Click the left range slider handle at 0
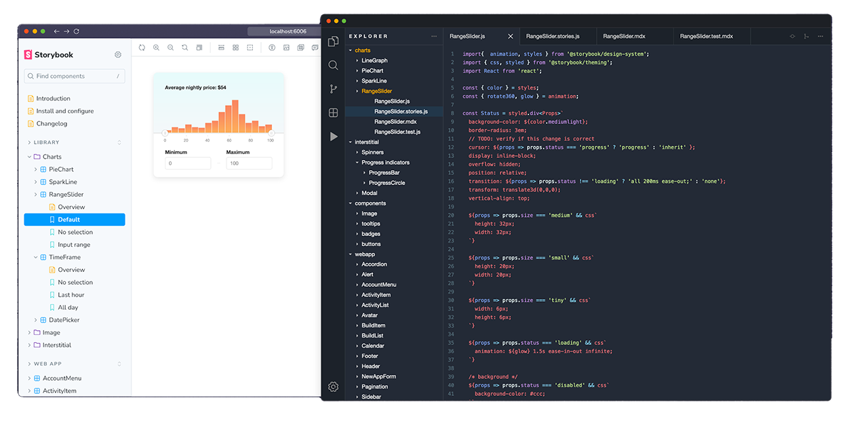 coord(165,133)
